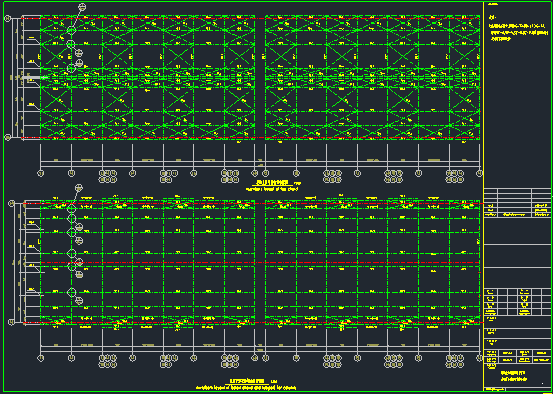Select the leftmost grid bubble below the lower plan
Screen dimensions: 553x394
pyautogui.click(x=41, y=358)
